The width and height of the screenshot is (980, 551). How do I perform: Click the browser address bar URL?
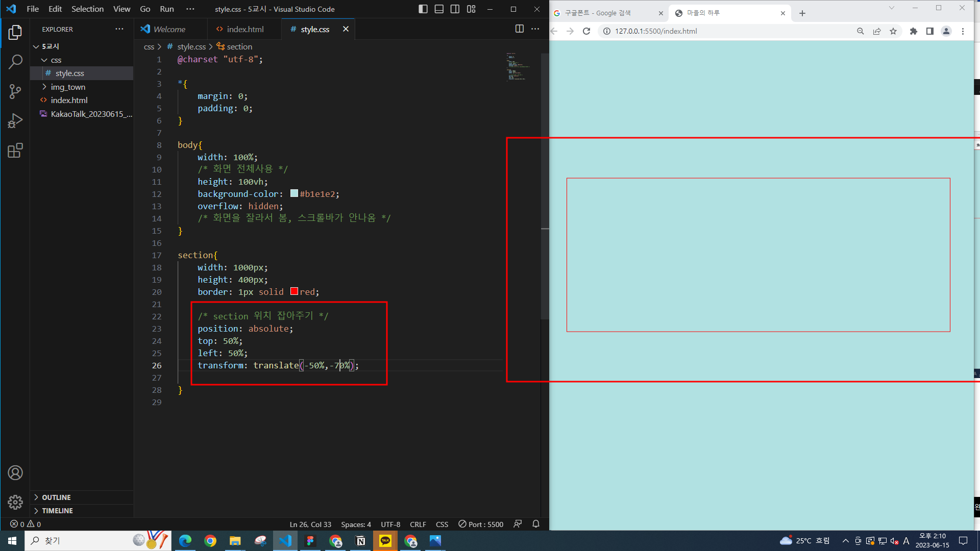point(656,31)
